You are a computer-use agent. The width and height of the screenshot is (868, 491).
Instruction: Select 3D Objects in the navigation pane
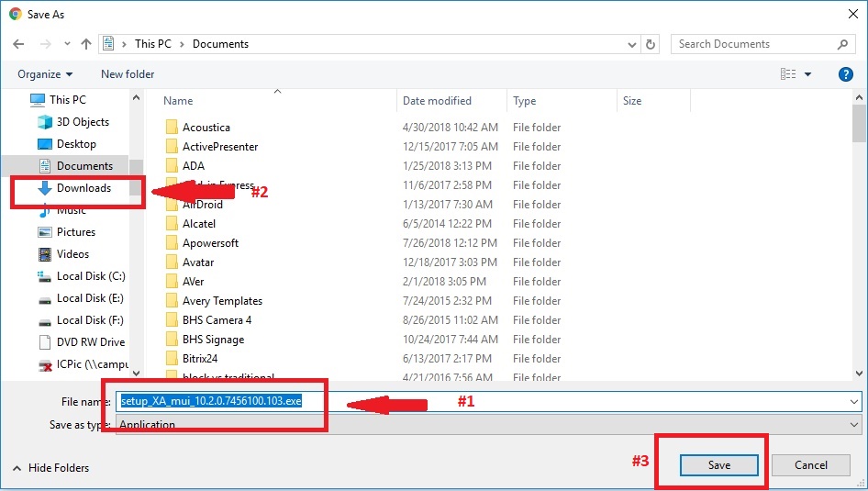[83, 122]
